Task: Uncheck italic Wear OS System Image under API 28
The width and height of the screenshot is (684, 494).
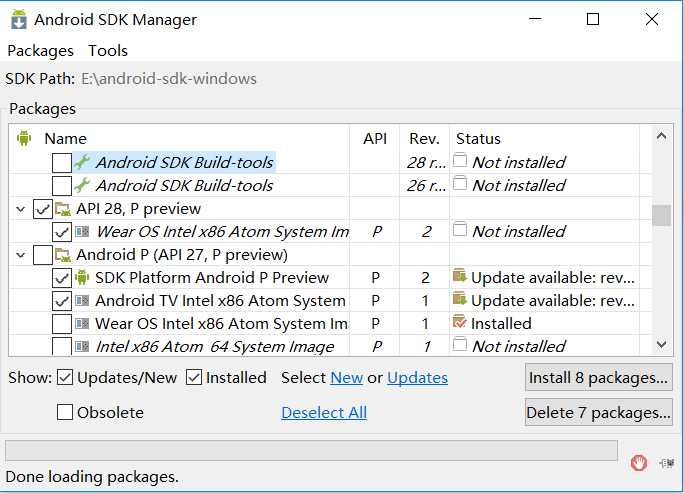Action: (62, 232)
